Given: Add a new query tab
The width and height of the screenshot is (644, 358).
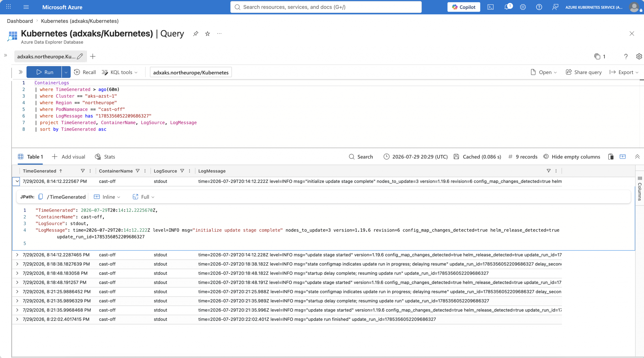Looking at the screenshot, I should [x=93, y=56].
